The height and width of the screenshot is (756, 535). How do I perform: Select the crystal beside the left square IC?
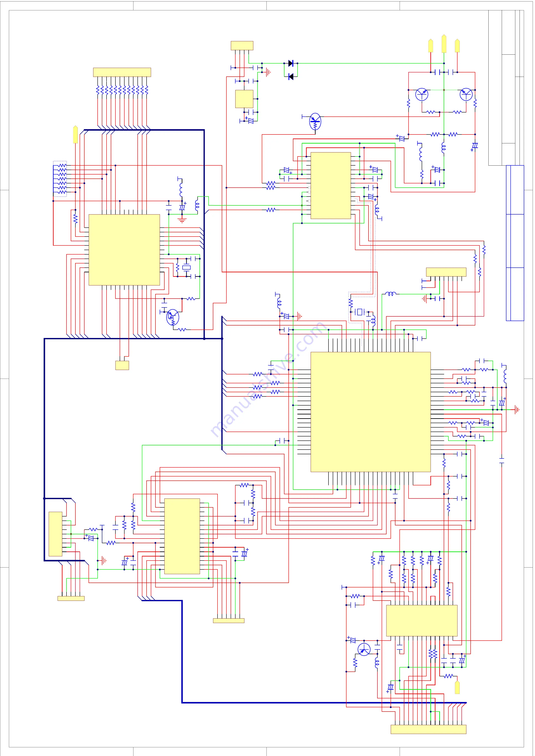(x=186, y=267)
